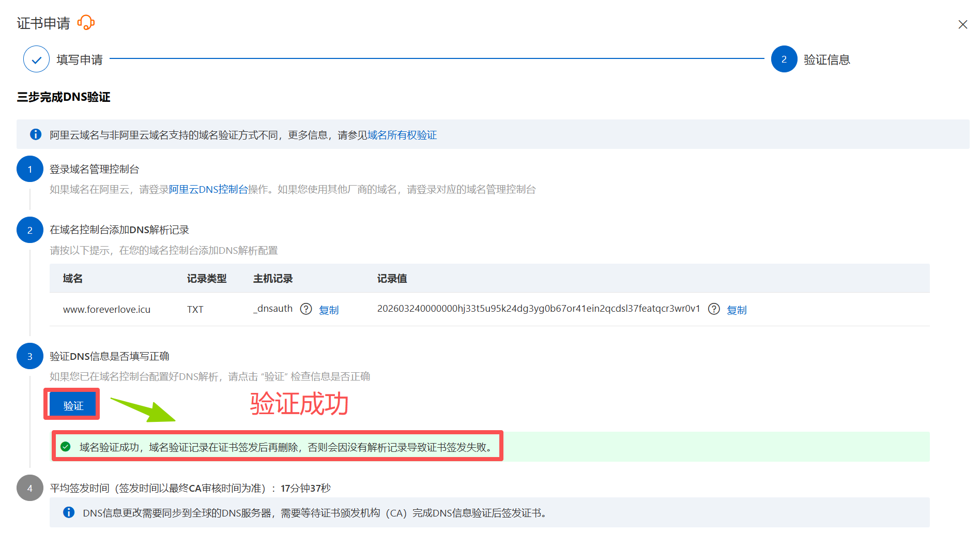Click the checkmark step icon for 填写申请
The height and width of the screenshot is (547, 980).
coord(36,59)
